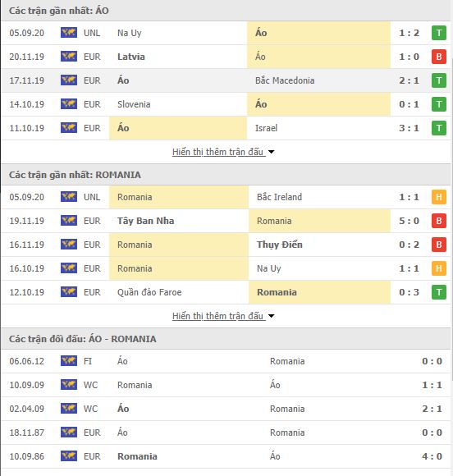Expand more matches under Áo section
Viewport: 453px width, 476px height.
(x=217, y=152)
